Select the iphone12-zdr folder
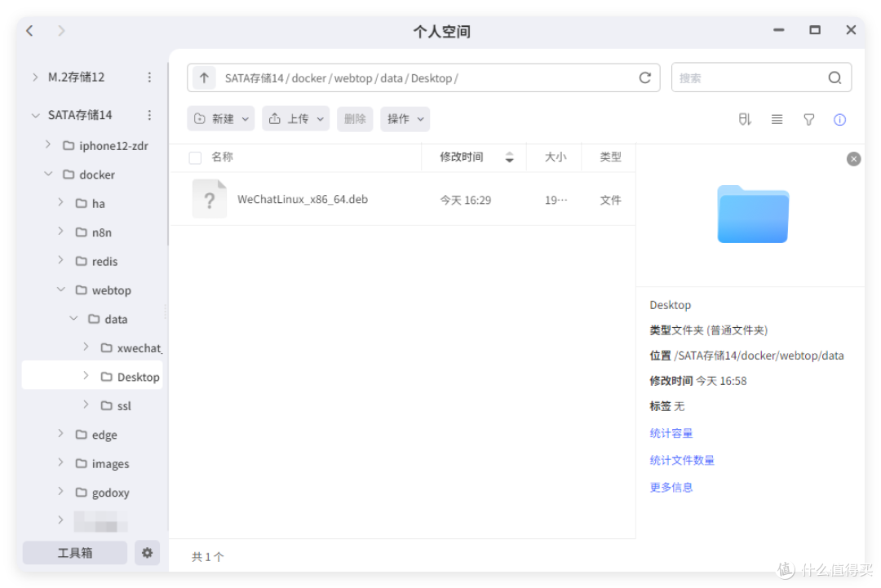This screenshot has width=881, height=588. coord(105,146)
